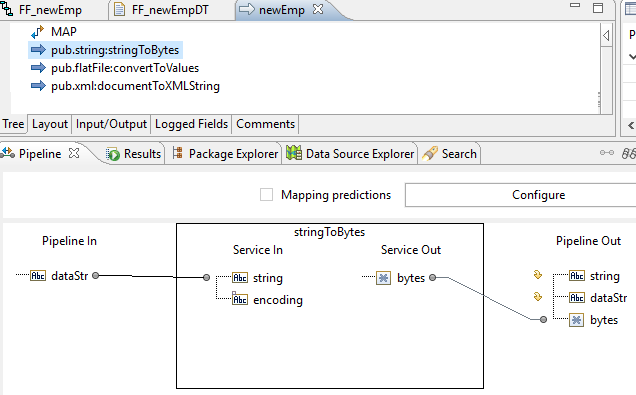636x395 pixels.
Task: Click the drop indicator beside Pipeline Out string
Action: (538, 275)
